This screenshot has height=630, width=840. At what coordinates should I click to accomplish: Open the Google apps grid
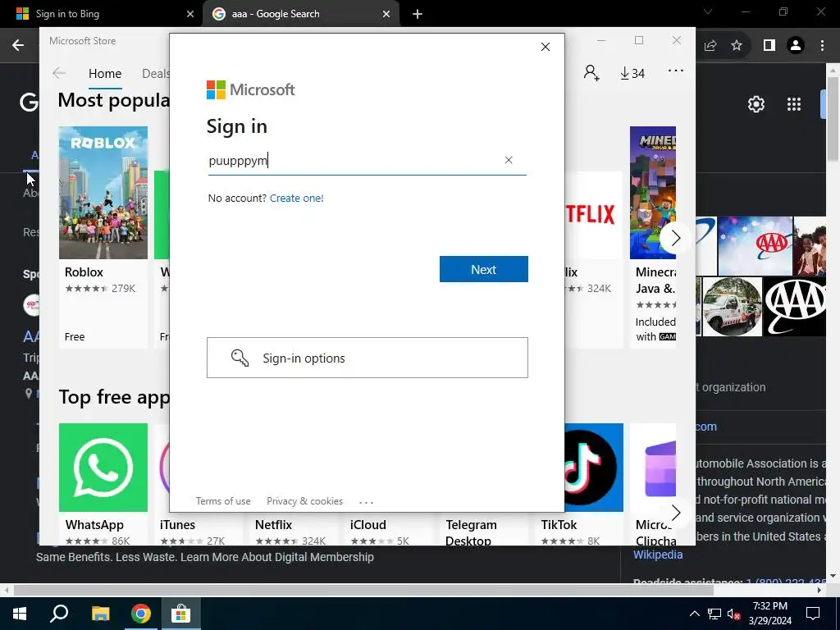click(794, 104)
